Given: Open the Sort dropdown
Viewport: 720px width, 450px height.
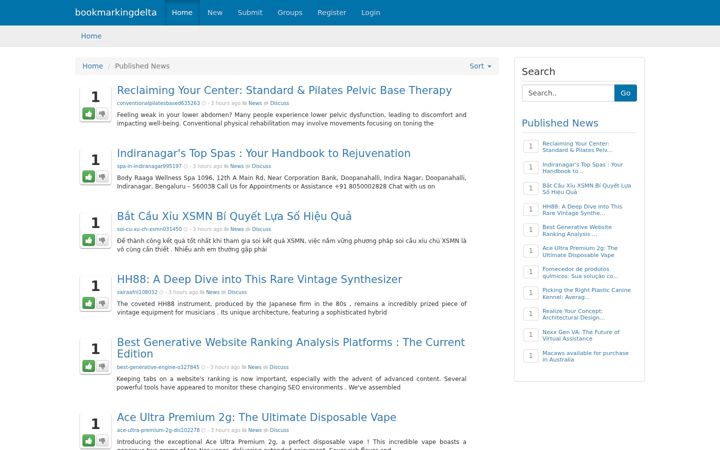Looking at the screenshot, I should [480, 66].
